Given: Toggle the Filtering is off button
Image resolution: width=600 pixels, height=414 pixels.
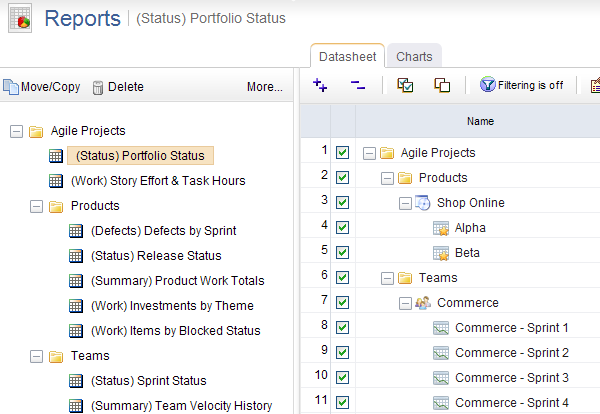Looking at the screenshot, I should tap(521, 86).
